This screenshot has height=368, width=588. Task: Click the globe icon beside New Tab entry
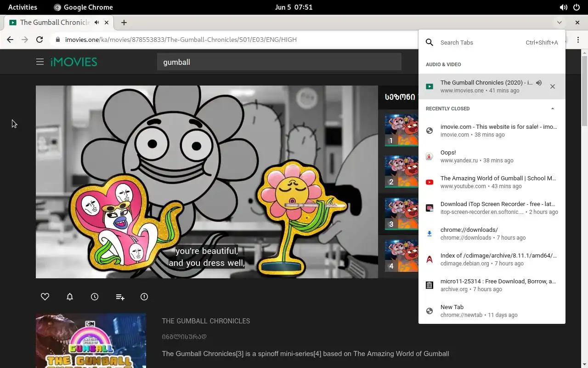pos(430,311)
